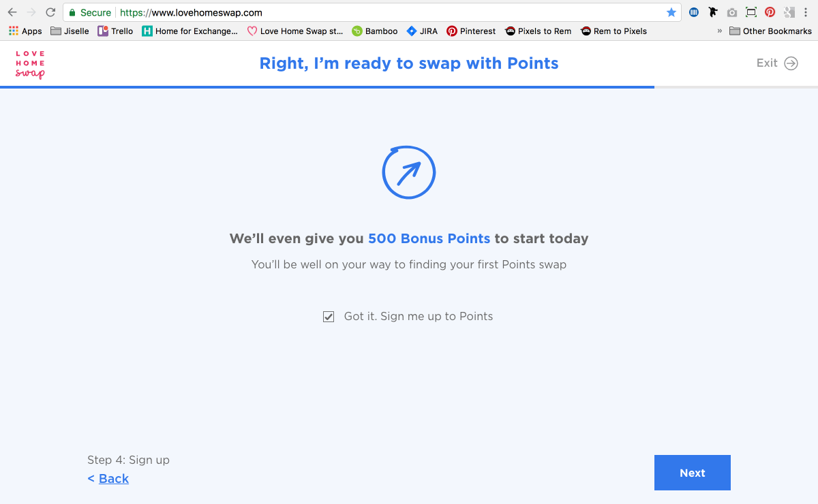
Task: Click the camera extension icon
Action: (731, 12)
